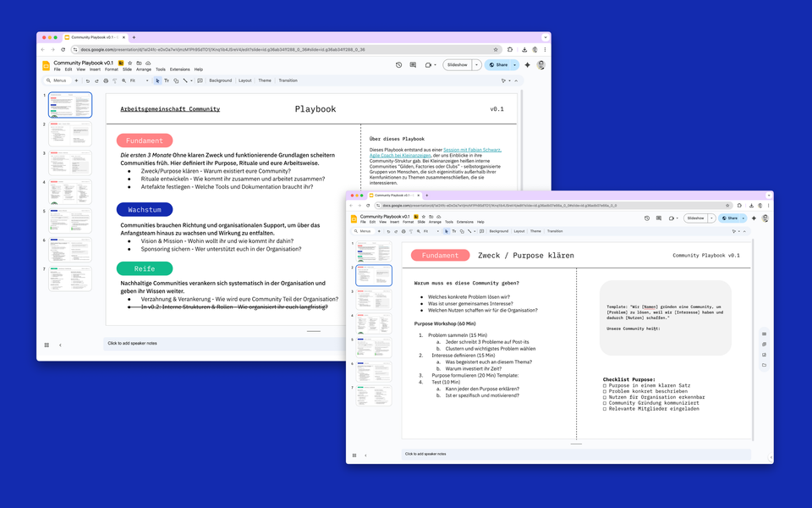This screenshot has width=812, height=508.
Task: Select slide 5 thumbnail in back window
Action: [70, 220]
